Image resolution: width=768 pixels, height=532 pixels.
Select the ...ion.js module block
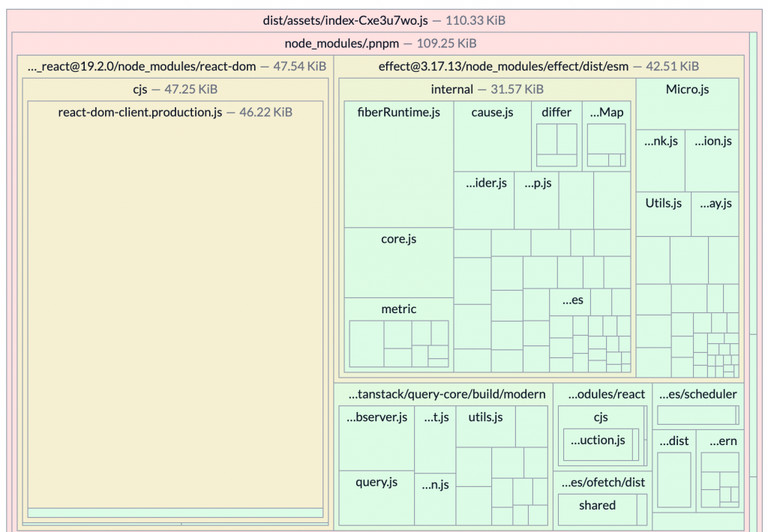[712, 160]
